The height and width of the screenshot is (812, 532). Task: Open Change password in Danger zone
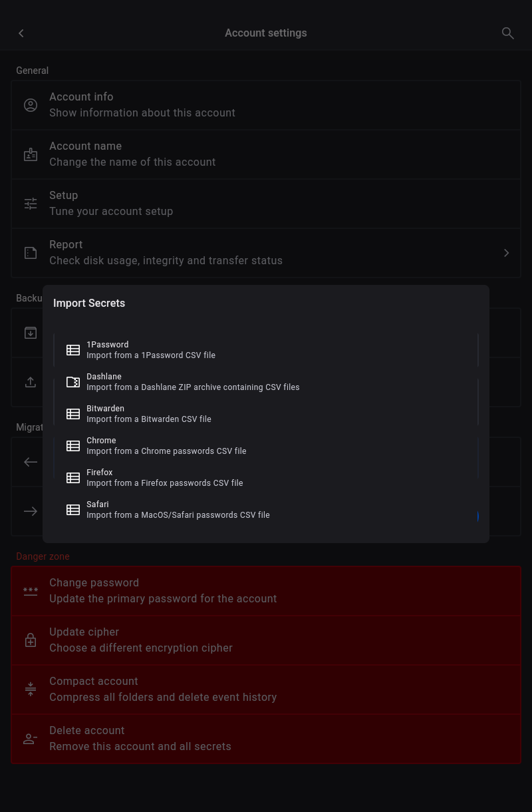pyautogui.click(x=163, y=591)
